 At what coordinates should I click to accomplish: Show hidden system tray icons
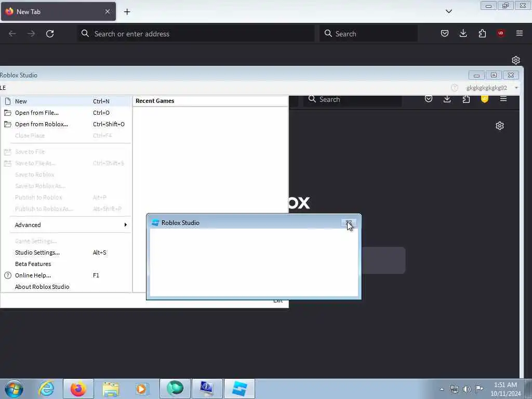coord(442,389)
